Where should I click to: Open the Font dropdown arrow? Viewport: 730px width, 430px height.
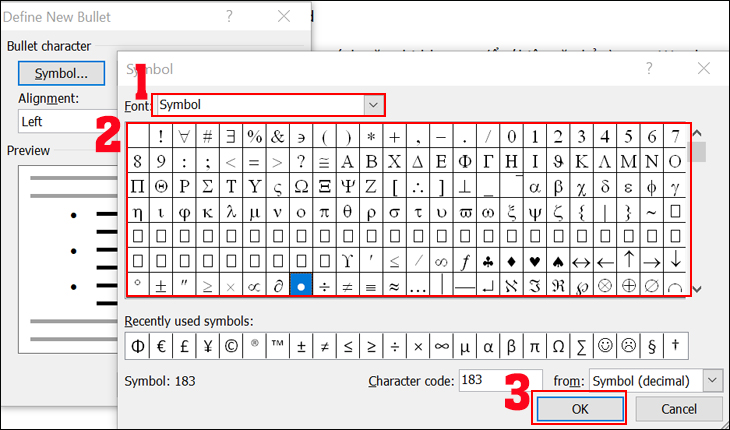373,105
